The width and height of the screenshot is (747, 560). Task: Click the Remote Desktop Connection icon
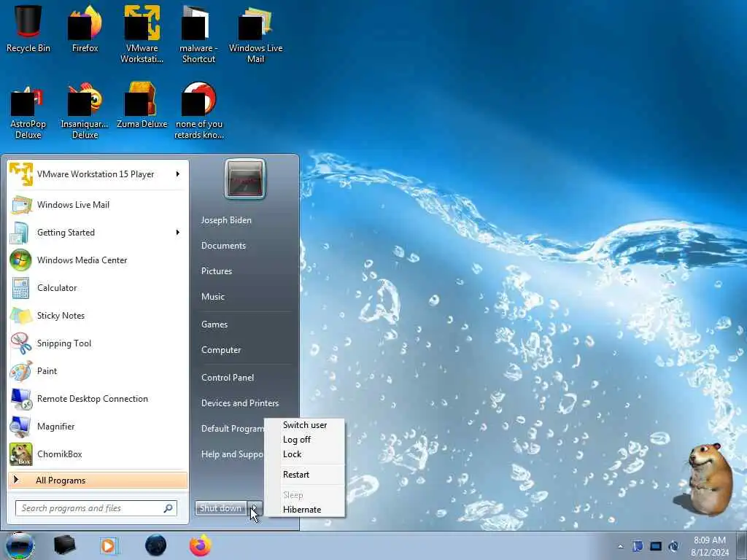(x=21, y=399)
